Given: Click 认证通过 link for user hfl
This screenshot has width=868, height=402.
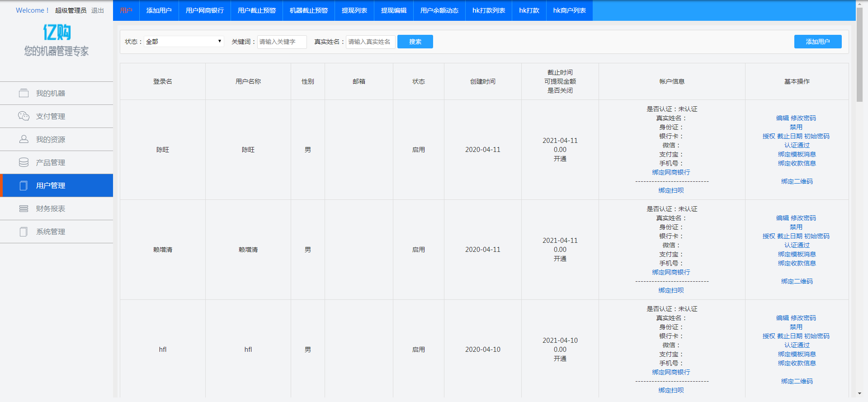Looking at the screenshot, I should coord(797,345).
